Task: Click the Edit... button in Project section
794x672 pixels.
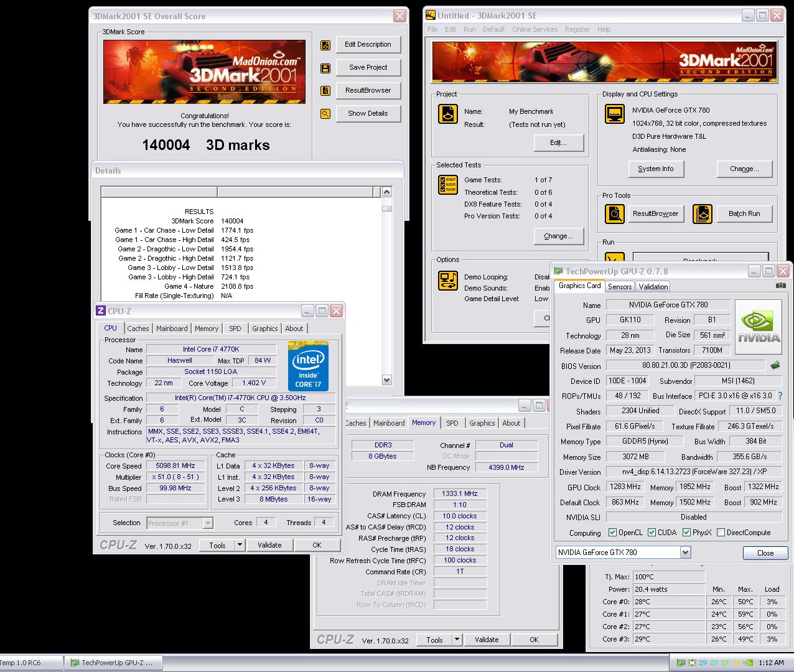Action: tap(559, 142)
